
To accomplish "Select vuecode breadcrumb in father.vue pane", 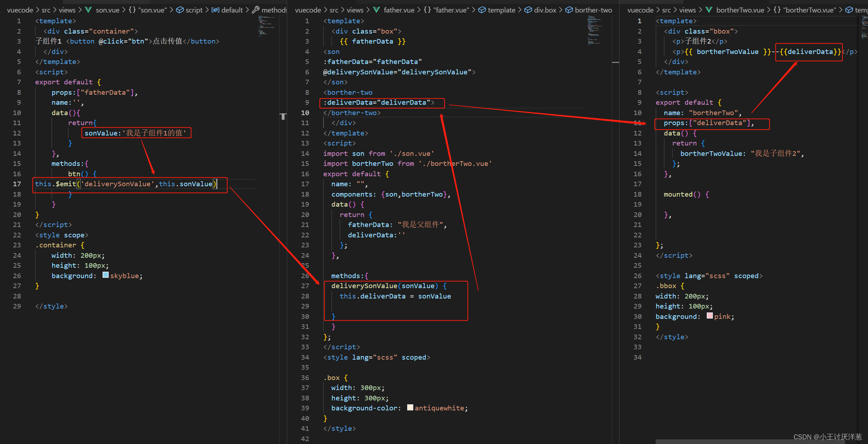I will coord(308,10).
